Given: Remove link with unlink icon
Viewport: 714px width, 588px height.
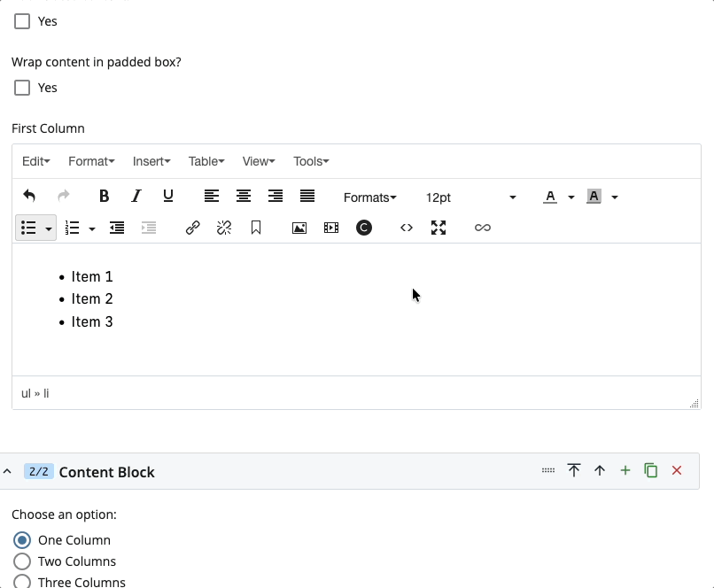Looking at the screenshot, I should click(224, 228).
